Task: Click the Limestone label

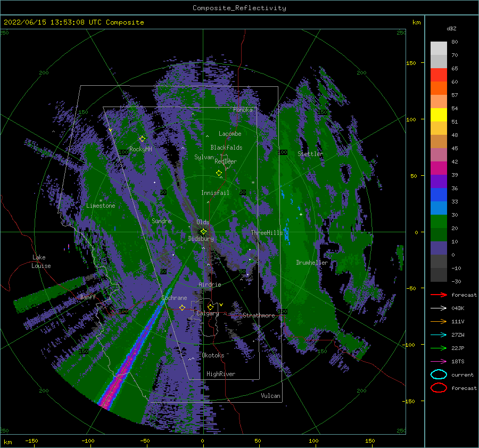Action: (x=101, y=206)
